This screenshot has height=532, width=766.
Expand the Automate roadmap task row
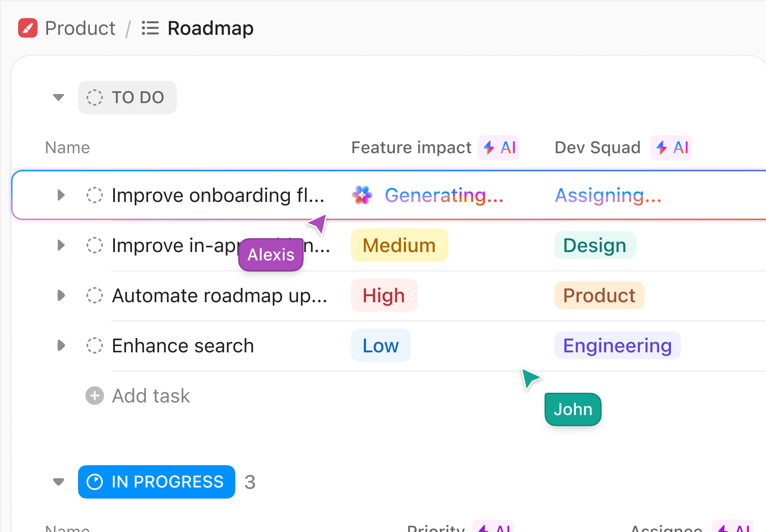point(61,295)
